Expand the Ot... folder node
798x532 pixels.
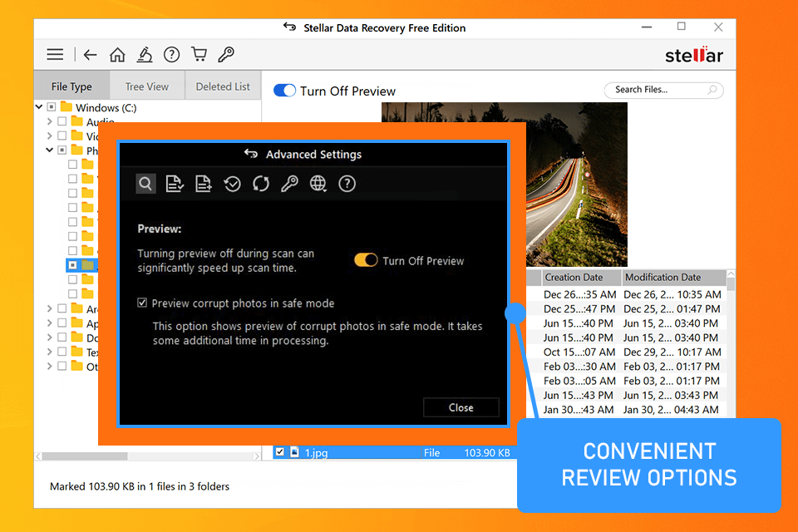pyautogui.click(x=49, y=366)
